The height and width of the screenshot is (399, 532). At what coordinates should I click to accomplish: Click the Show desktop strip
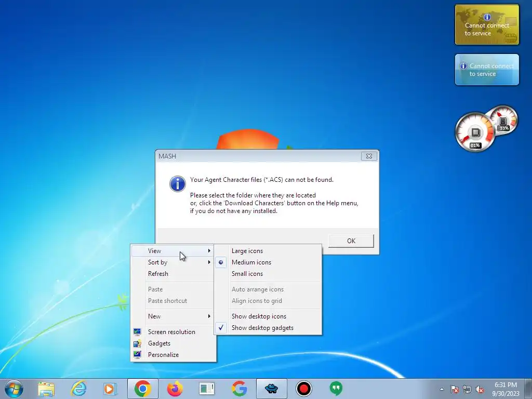pyautogui.click(x=529, y=389)
